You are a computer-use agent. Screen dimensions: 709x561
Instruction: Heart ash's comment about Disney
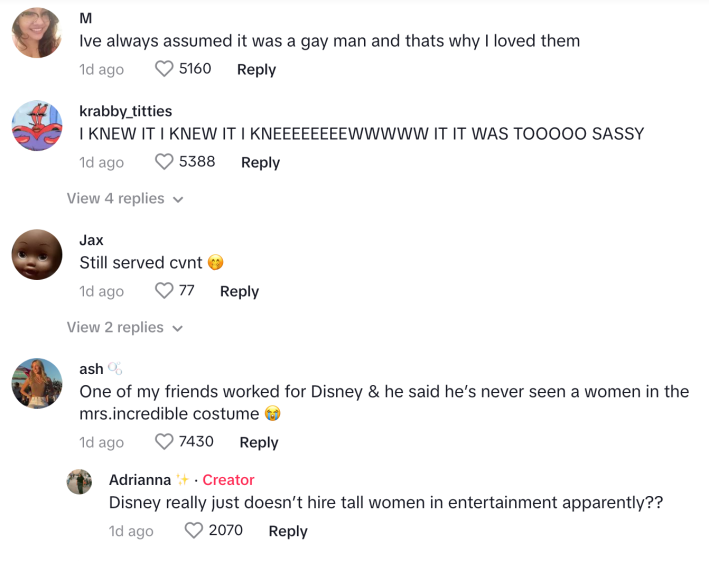point(164,442)
